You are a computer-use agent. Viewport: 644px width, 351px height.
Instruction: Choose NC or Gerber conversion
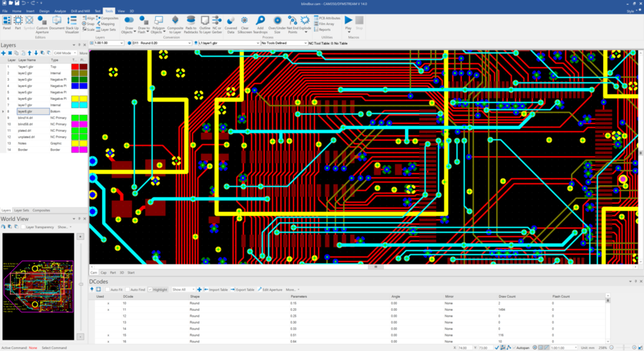[x=217, y=25]
